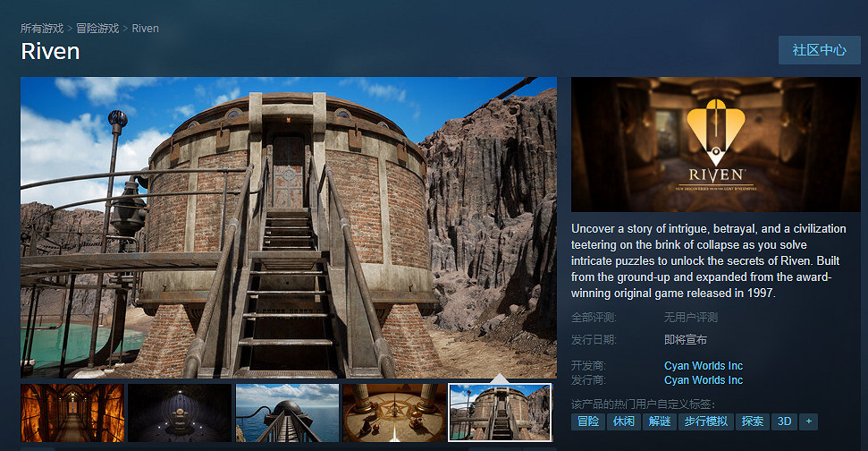Go to the 冒险游戏 breadcrumb category

97,29
